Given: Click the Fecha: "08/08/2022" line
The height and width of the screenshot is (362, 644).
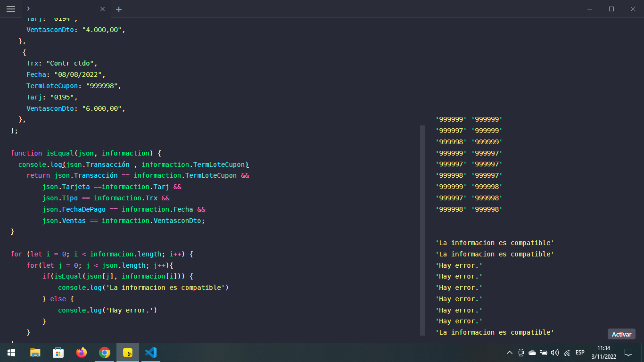Looking at the screenshot, I should coord(66,74).
